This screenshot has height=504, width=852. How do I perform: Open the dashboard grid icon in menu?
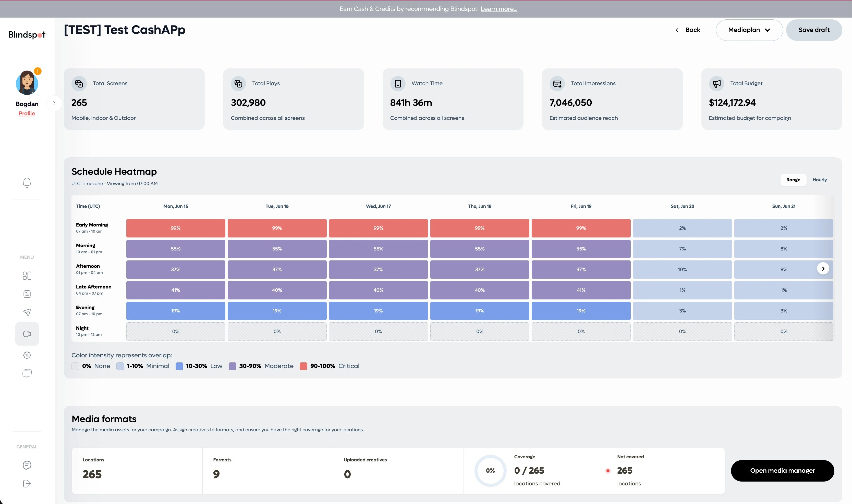click(x=27, y=275)
